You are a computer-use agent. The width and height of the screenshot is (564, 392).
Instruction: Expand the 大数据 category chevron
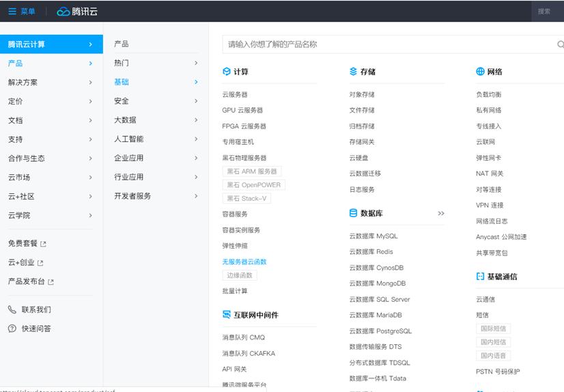click(x=196, y=120)
